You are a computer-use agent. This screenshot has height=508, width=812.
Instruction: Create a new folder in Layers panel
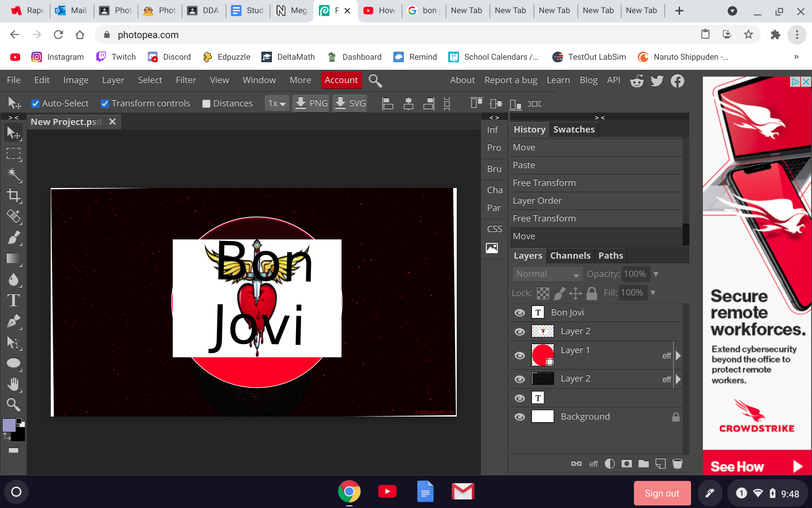pyautogui.click(x=644, y=464)
